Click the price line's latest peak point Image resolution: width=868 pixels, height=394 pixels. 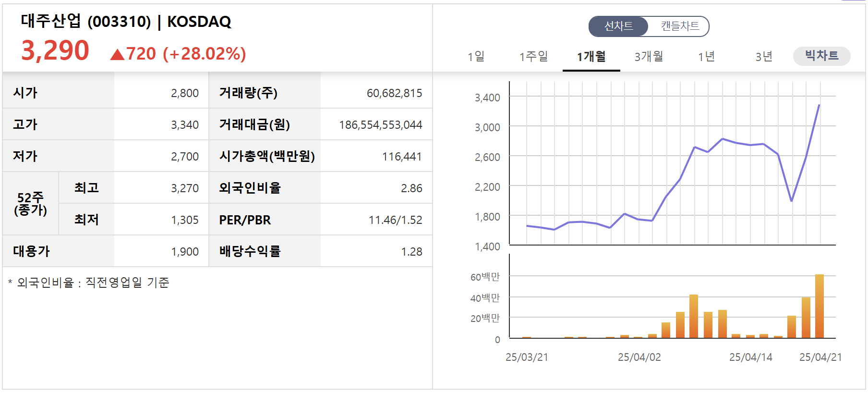coord(819,105)
